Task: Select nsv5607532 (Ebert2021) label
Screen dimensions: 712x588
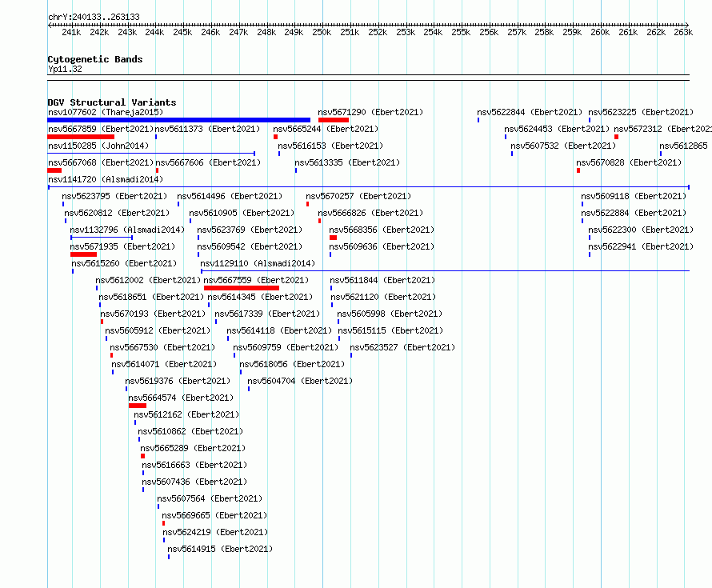Action: pos(563,146)
